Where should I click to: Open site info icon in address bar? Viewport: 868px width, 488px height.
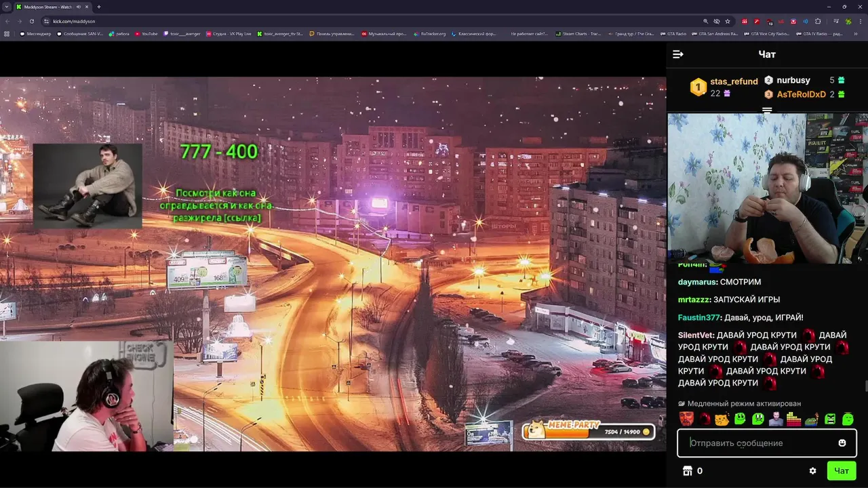point(46,21)
